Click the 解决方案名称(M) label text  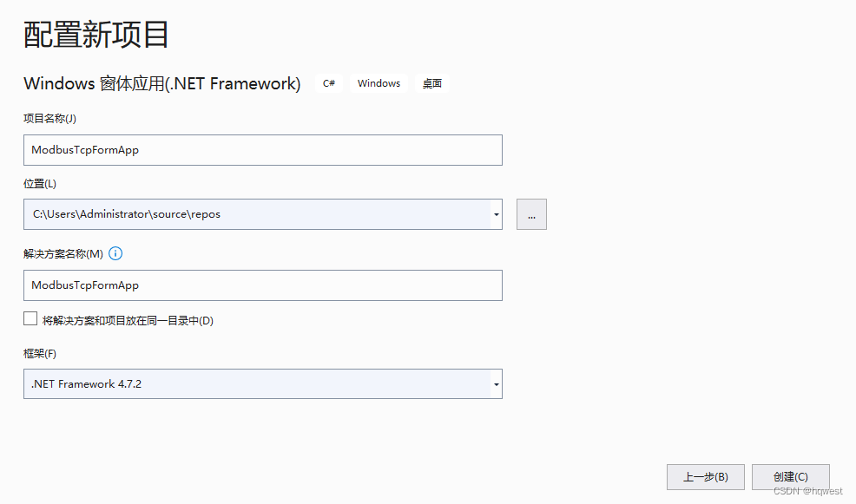pos(63,253)
